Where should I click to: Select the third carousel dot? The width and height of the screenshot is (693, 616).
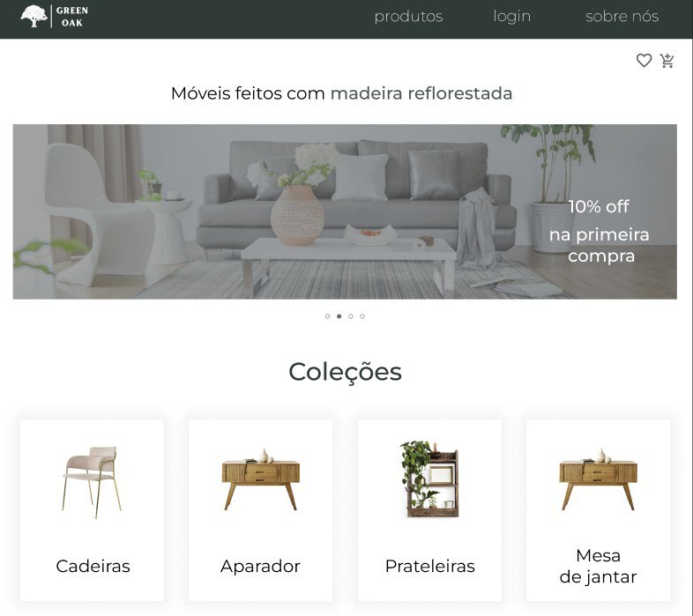point(351,316)
